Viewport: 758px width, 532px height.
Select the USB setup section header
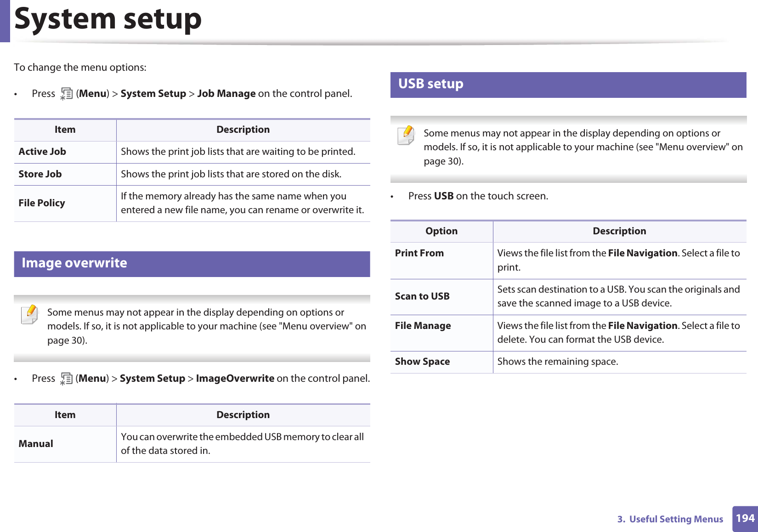(x=568, y=85)
